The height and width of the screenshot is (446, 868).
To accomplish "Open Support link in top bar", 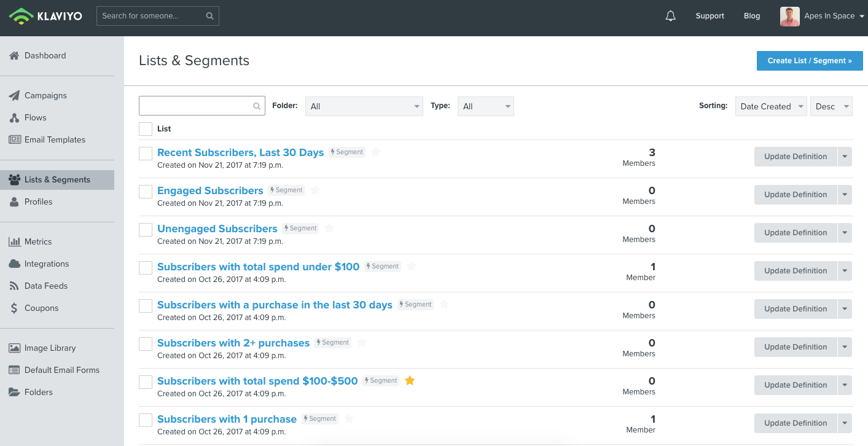I will coord(710,16).
